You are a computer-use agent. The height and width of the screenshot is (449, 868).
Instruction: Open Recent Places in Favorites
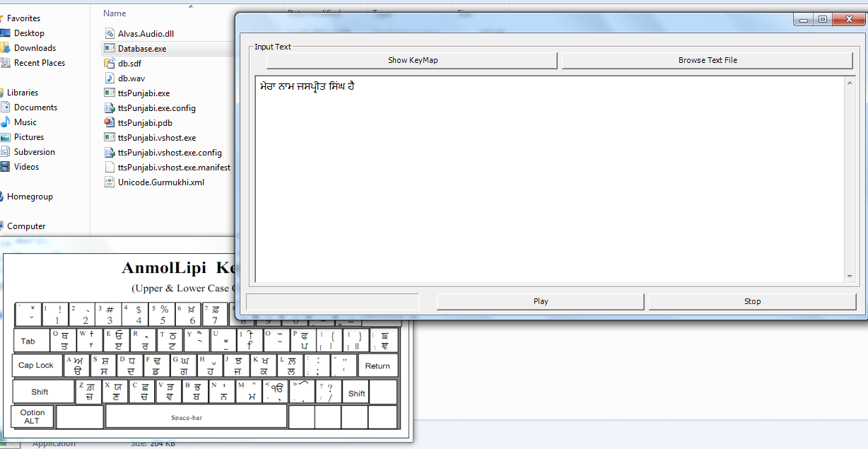(39, 63)
